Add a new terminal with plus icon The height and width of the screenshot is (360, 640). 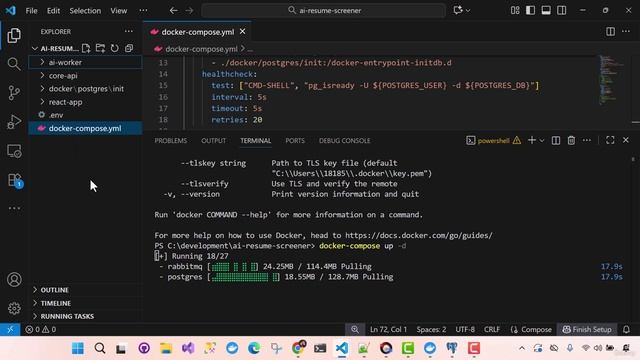531,140
